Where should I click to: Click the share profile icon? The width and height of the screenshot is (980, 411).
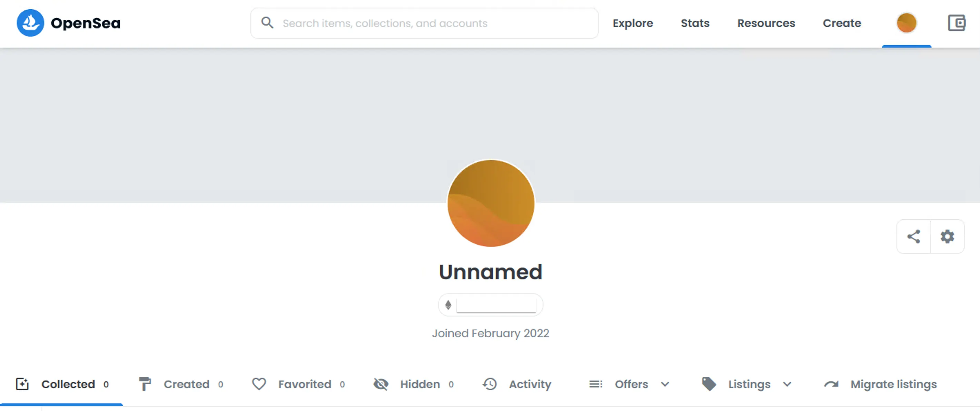(913, 236)
